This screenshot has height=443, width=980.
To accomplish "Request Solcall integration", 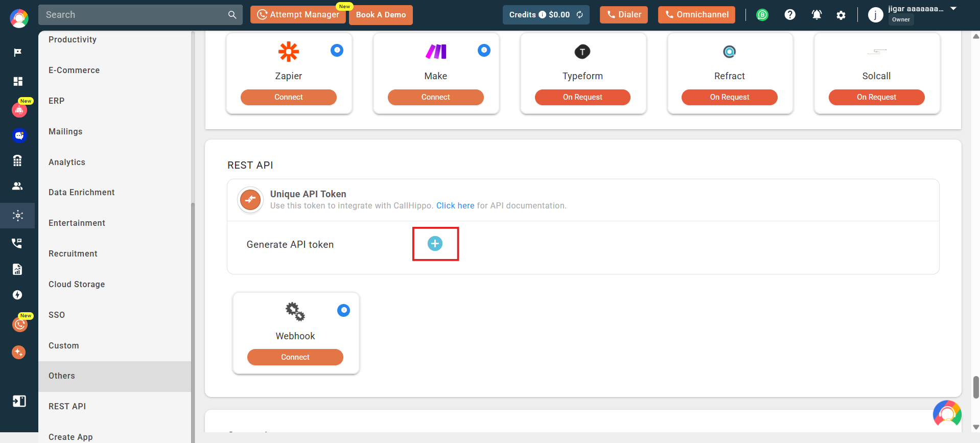I will pyautogui.click(x=877, y=97).
